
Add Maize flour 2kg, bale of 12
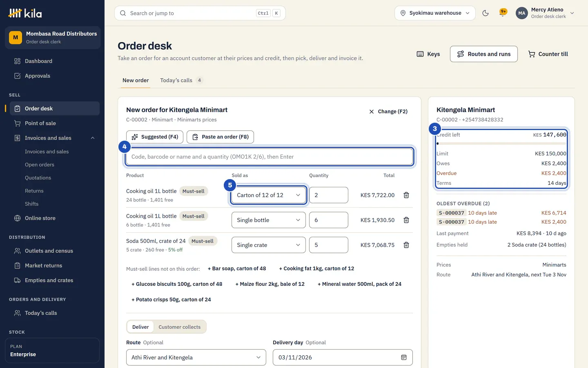click(270, 284)
